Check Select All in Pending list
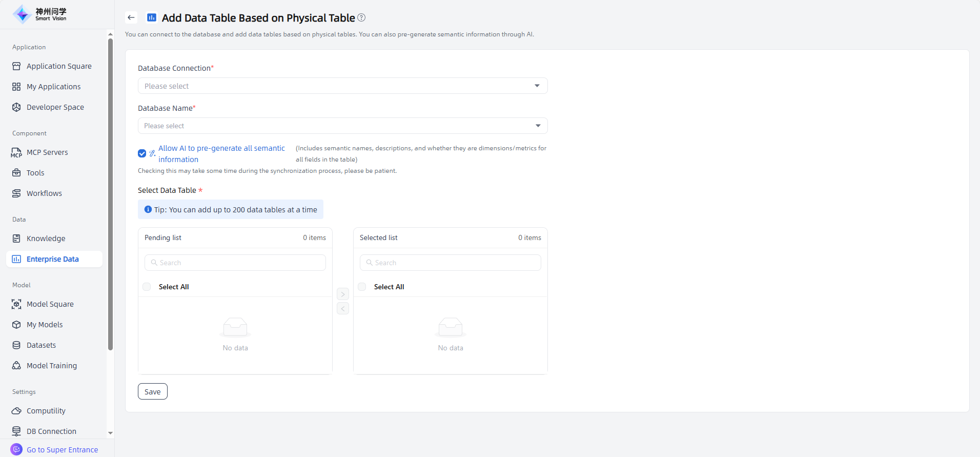The height and width of the screenshot is (457, 980). (147, 287)
